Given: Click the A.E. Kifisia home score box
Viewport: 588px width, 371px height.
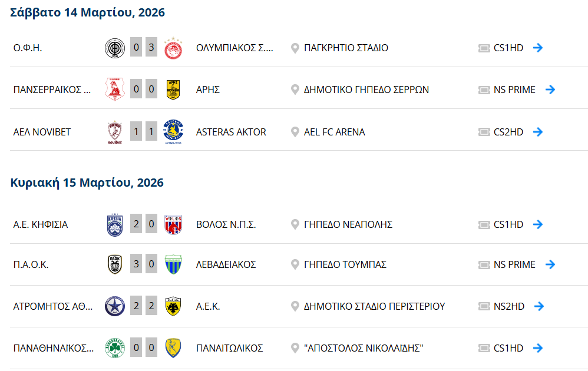Looking at the screenshot, I should (136, 224).
